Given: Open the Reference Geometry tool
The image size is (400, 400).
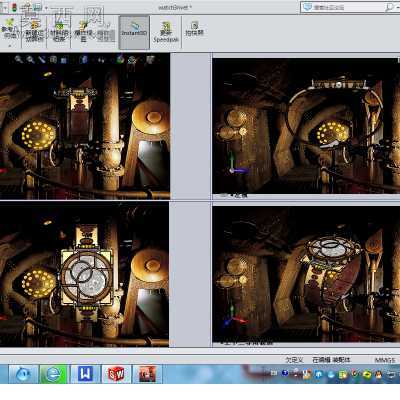Looking at the screenshot, I should tap(10, 29).
